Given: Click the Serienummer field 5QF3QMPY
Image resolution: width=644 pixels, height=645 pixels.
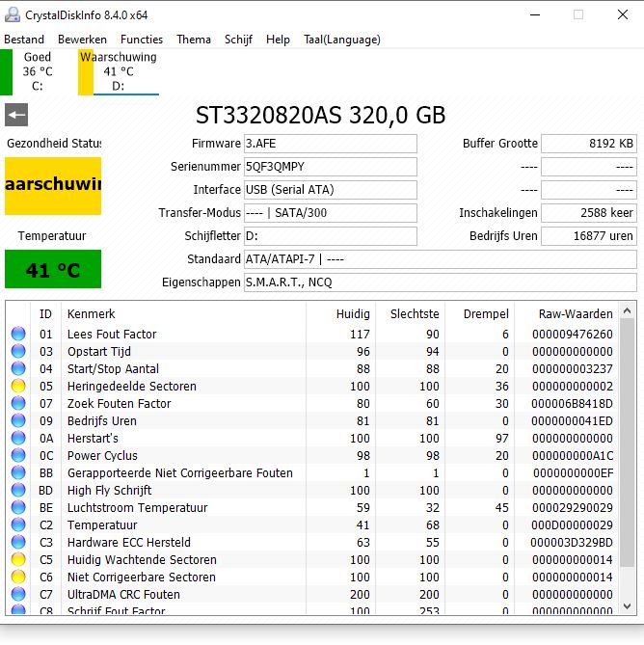Looking at the screenshot, I should [x=331, y=167].
